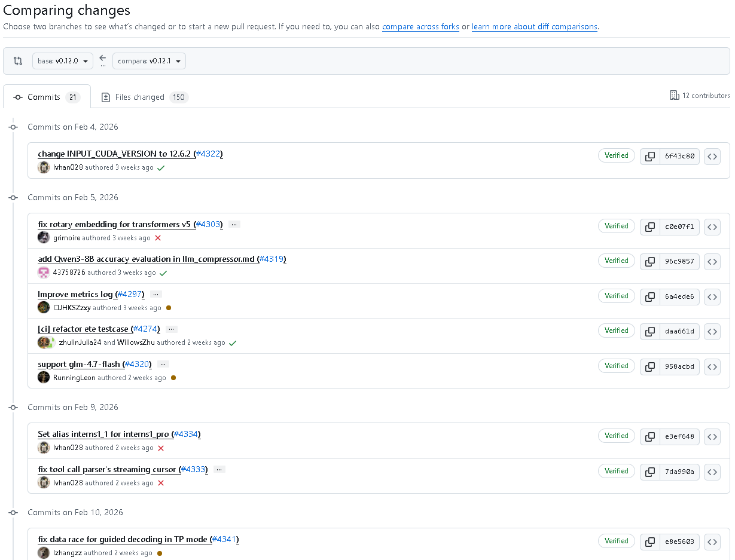Screen dimensions: 735x560
Task: Expand commit description for Improve metrics log
Action: tap(156, 294)
